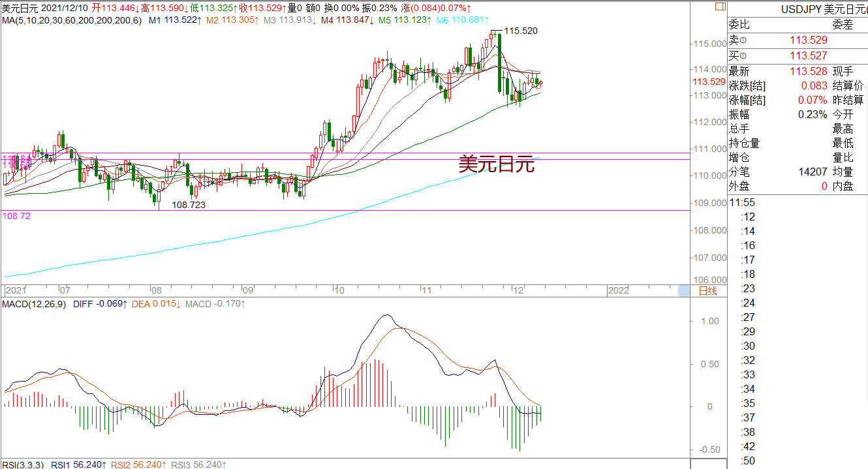This screenshot has height=469, width=868.
Task: Click the blue scroll handle on the date axis
Action: tap(684, 291)
